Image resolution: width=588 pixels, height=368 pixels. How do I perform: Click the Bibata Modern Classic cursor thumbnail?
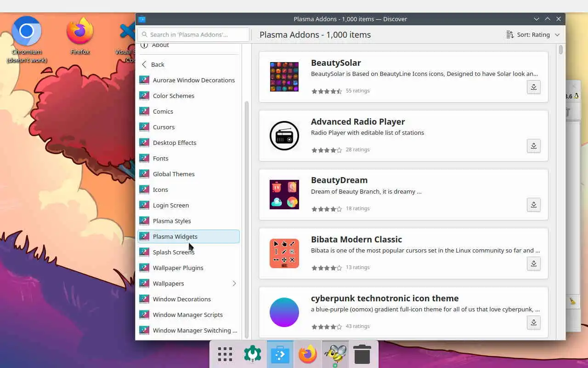tap(284, 253)
